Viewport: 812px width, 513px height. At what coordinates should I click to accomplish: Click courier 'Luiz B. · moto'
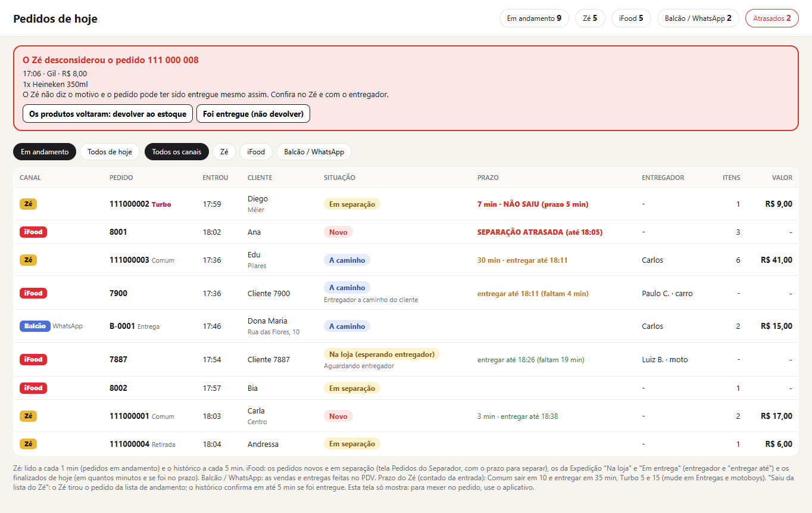[x=665, y=359]
